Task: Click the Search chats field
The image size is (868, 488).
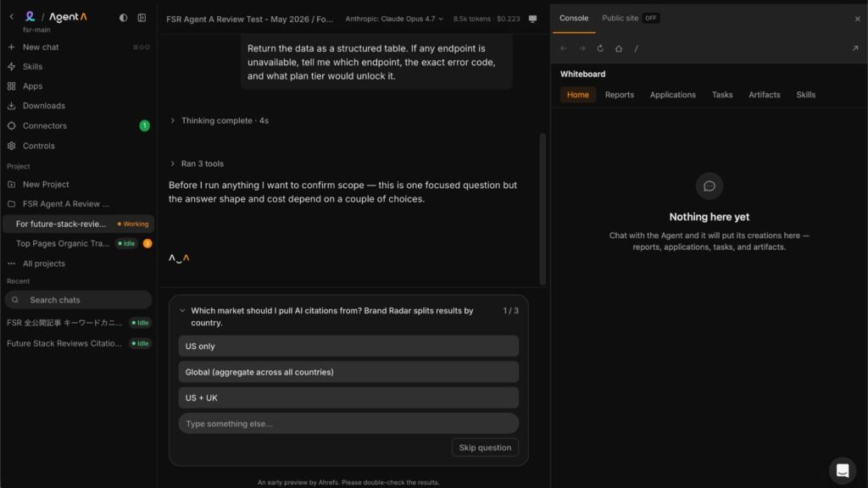Action: click(78, 300)
